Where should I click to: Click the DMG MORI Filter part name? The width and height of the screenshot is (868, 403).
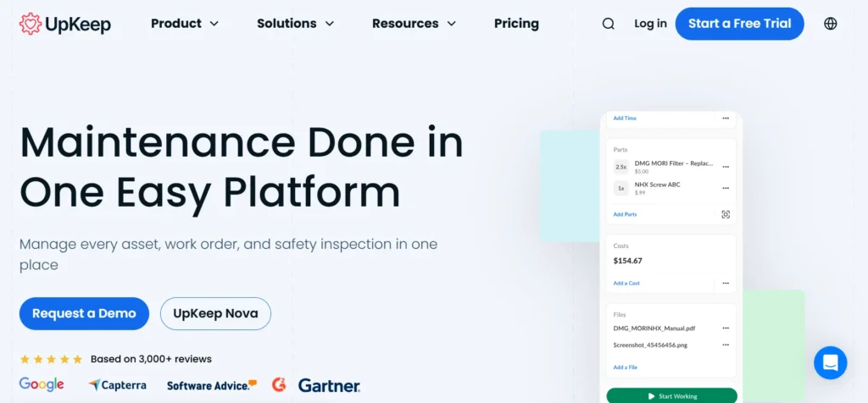point(674,163)
